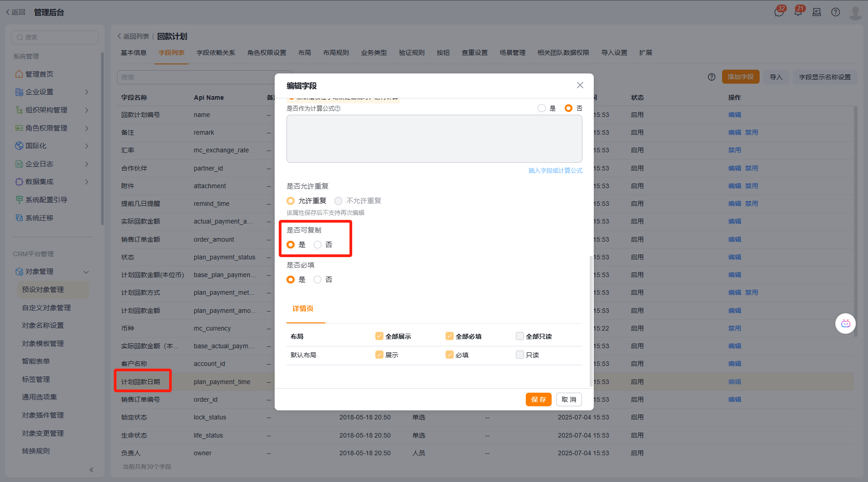This screenshot has width=868, height=482.
Task: Click 禁用 link in 备注 row
Action: [x=752, y=132]
